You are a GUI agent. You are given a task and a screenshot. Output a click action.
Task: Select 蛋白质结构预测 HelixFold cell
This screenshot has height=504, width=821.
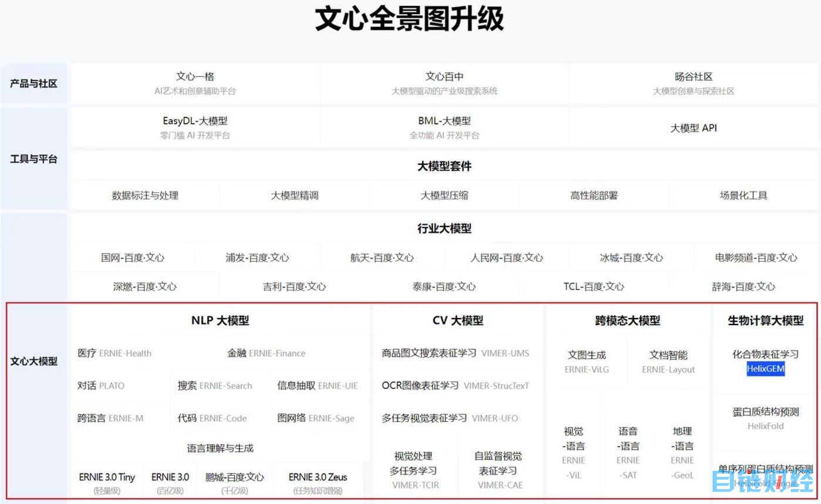pos(766,418)
